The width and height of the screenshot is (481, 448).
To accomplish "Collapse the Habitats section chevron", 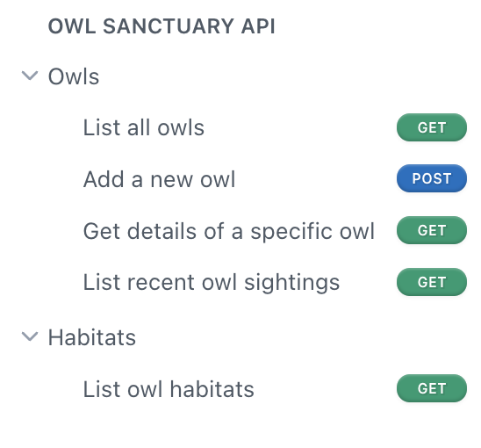I will click(30, 336).
